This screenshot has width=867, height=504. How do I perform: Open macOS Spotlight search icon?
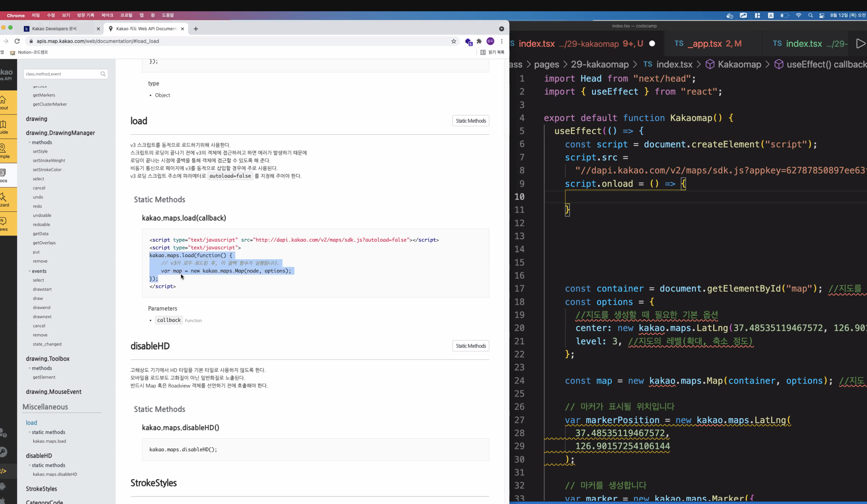[811, 16]
